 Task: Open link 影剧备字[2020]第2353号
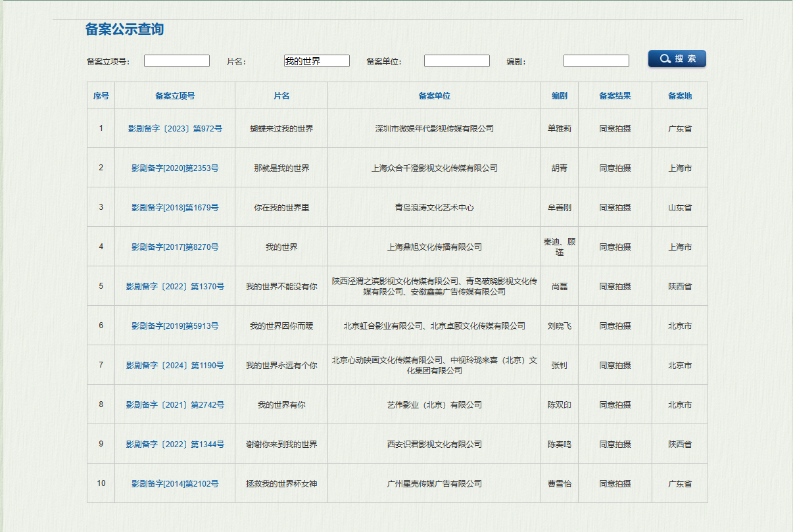[175, 168]
